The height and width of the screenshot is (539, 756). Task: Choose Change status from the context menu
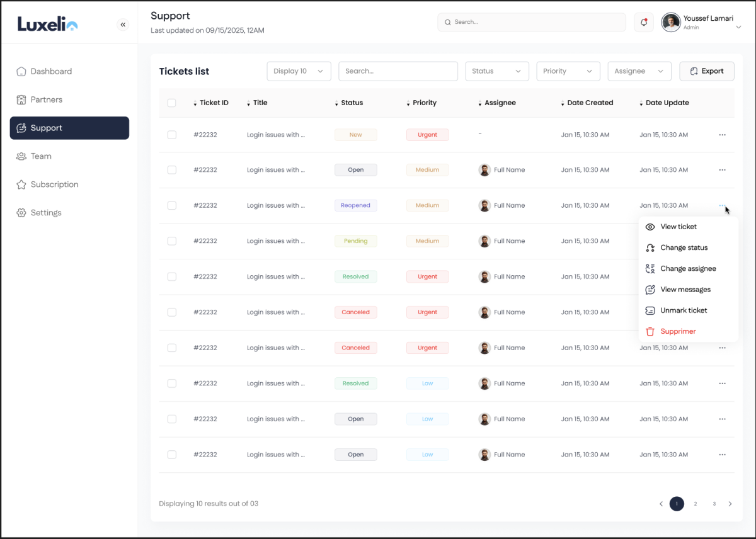[684, 247]
